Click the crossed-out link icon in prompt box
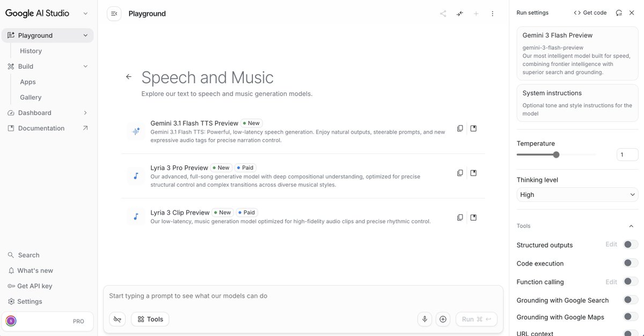Screen dimensions: 644x336 (118, 319)
